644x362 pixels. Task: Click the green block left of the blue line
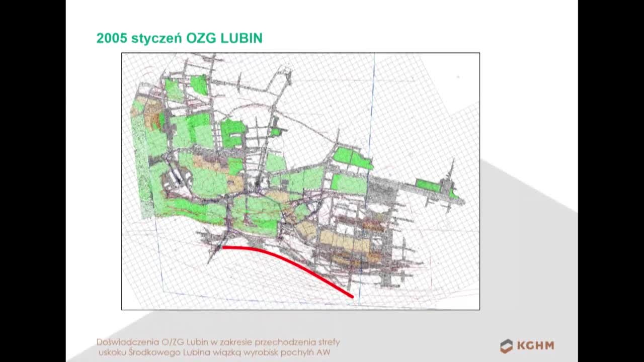click(351, 158)
